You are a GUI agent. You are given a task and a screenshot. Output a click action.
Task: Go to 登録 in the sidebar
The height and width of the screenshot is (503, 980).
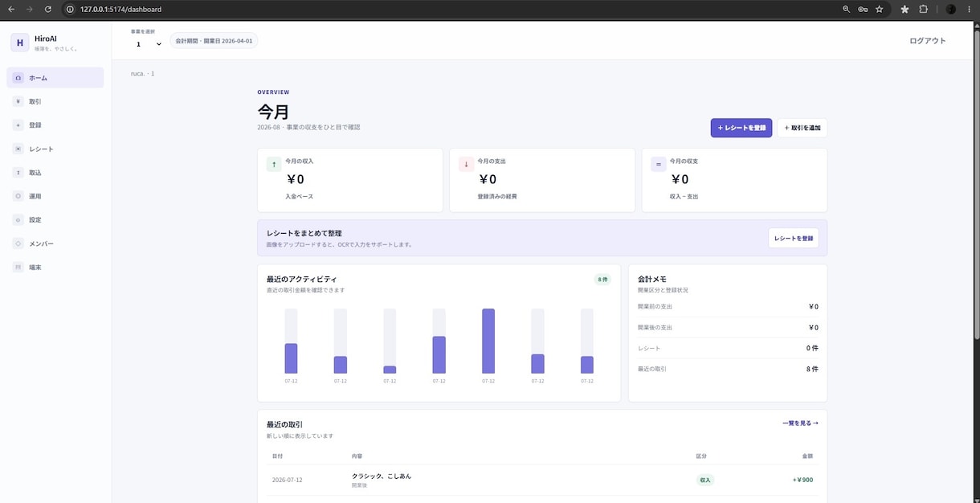click(x=55, y=125)
